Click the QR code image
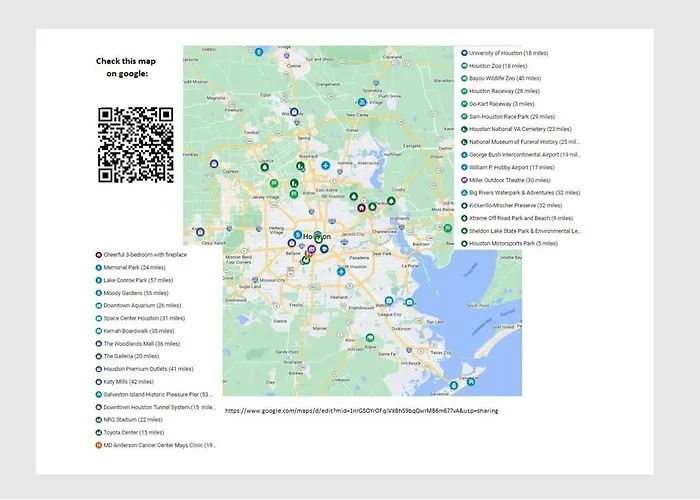 [136, 145]
